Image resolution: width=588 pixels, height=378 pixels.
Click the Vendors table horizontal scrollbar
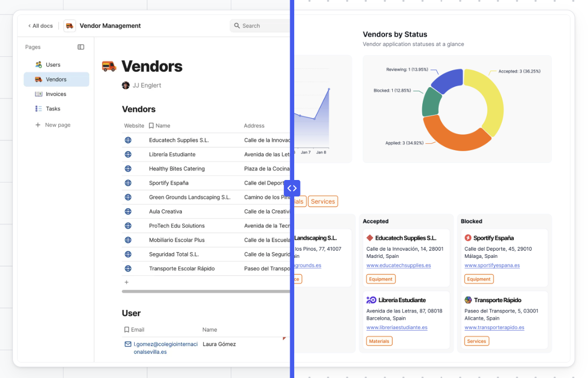(x=206, y=291)
